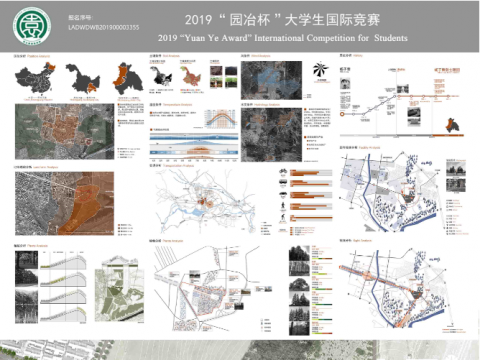
Task: Click the small orange-highlighted map near timeline end
Action: (x=453, y=125)
